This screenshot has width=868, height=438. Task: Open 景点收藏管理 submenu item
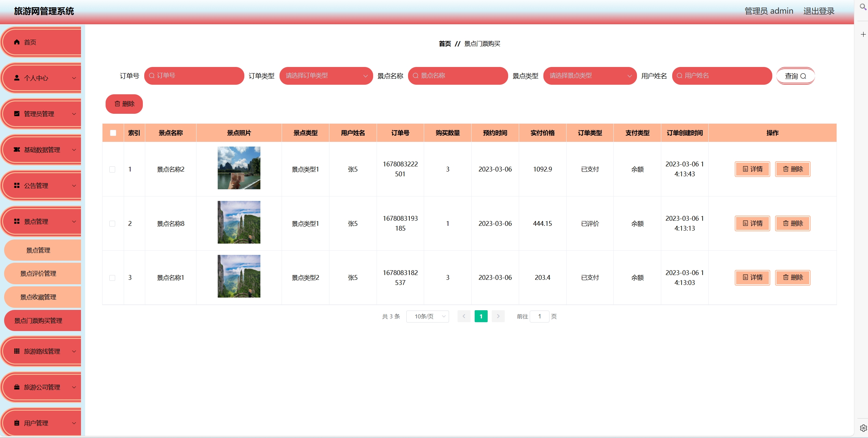(x=38, y=297)
